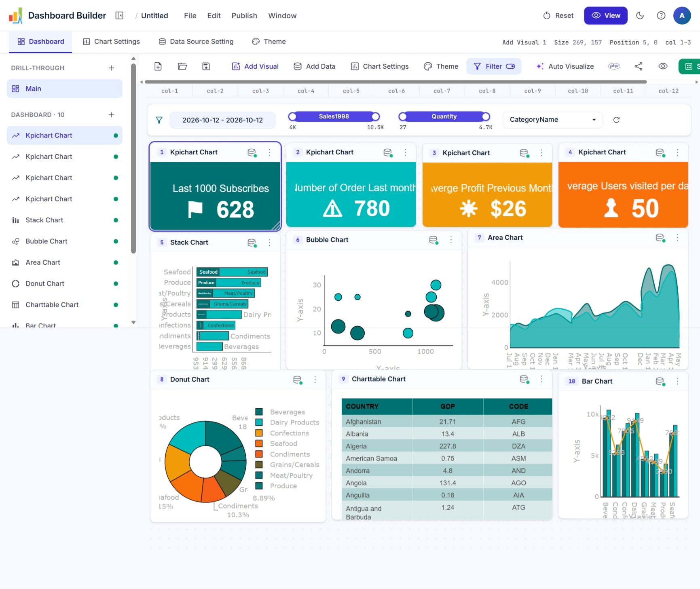Image resolution: width=700 pixels, height=589 pixels.
Task: Open folder icon in dashboard toolbar
Action: pos(182,66)
